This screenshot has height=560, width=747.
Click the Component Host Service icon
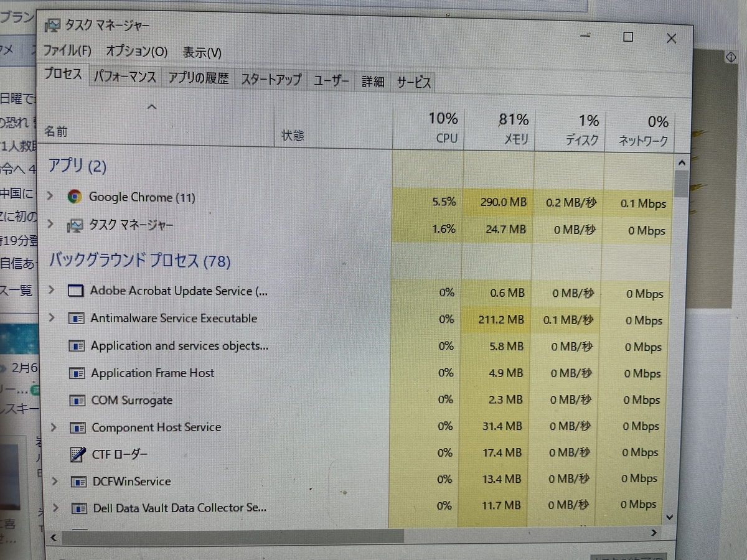77,427
